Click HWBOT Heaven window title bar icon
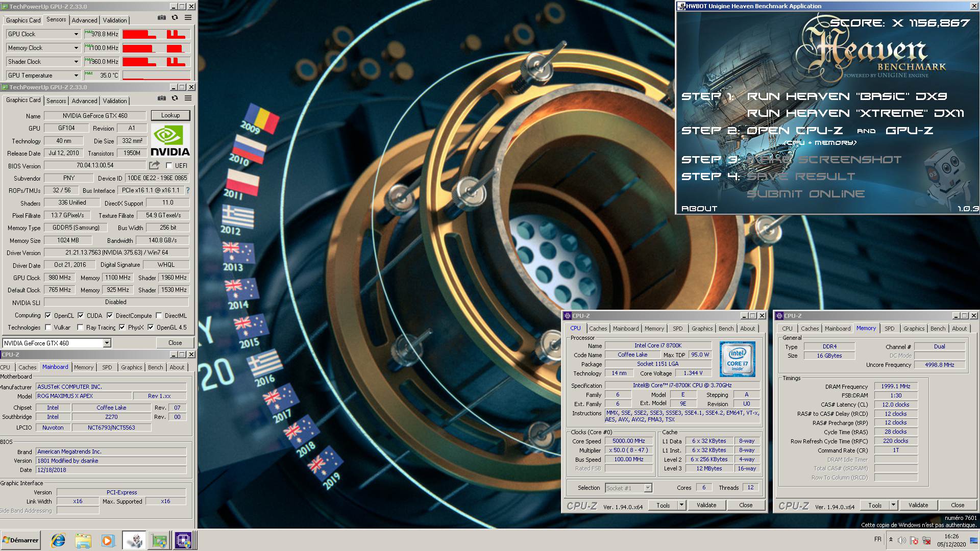The height and width of the screenshot is (551, 980). tap(681, 6)
